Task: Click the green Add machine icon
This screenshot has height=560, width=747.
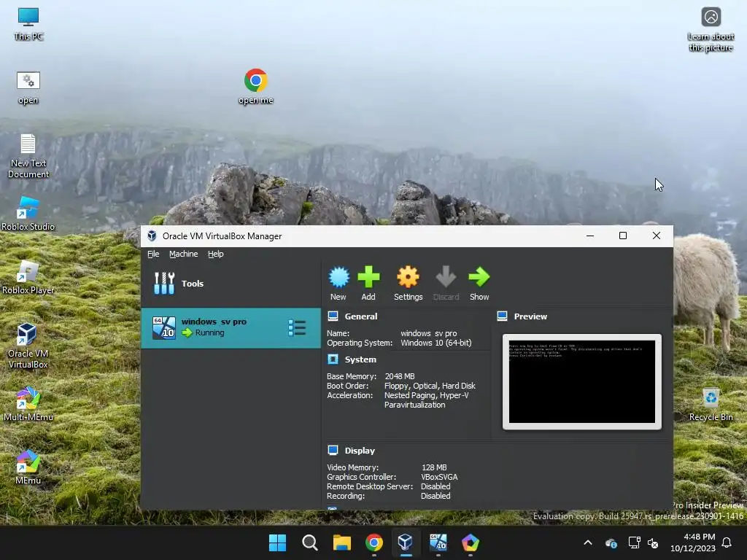Action: [368, 277]
